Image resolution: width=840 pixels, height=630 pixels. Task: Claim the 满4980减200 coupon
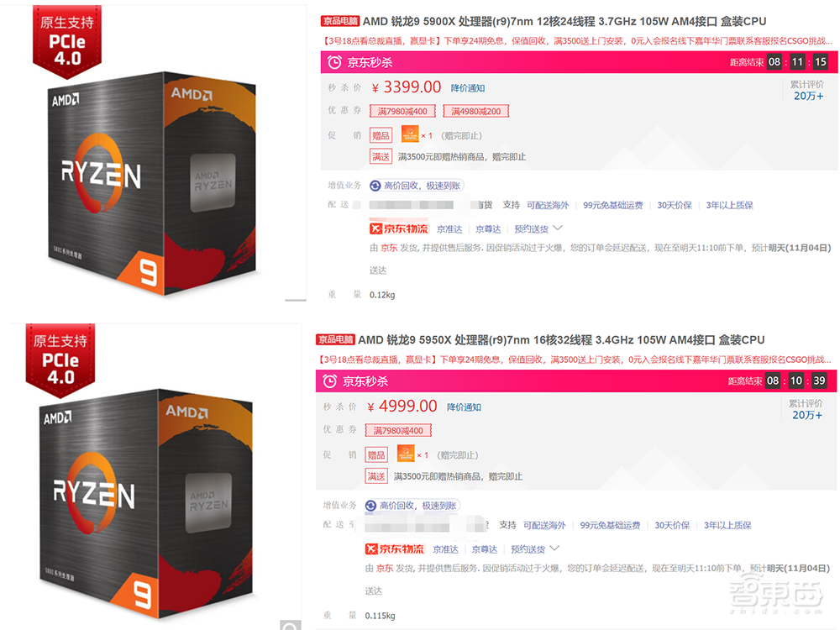point(475,112)
